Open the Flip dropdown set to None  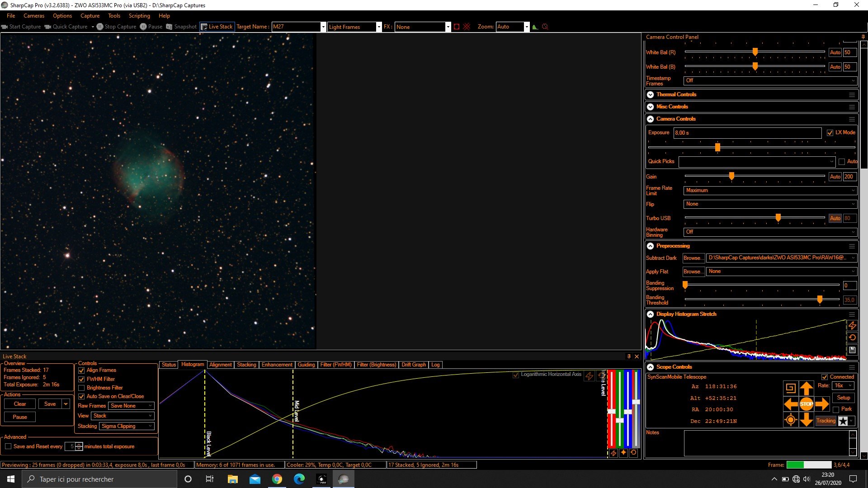point(770,204)
